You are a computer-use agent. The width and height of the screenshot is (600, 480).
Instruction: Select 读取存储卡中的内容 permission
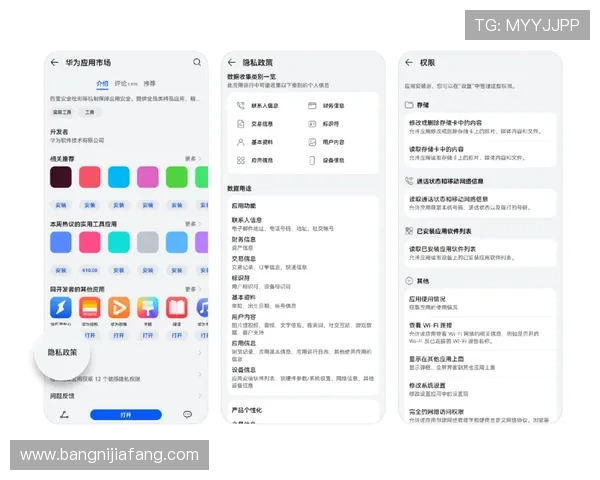pyautogui.click(x=480, y=153)
